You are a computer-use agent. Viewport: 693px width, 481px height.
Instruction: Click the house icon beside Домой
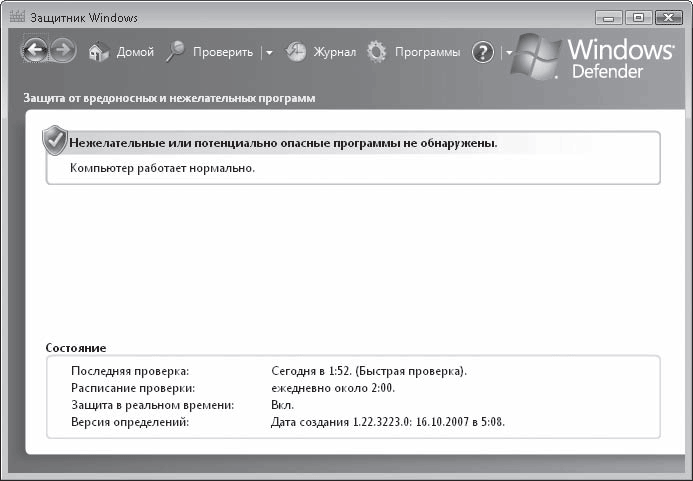(x=98, y=53)
